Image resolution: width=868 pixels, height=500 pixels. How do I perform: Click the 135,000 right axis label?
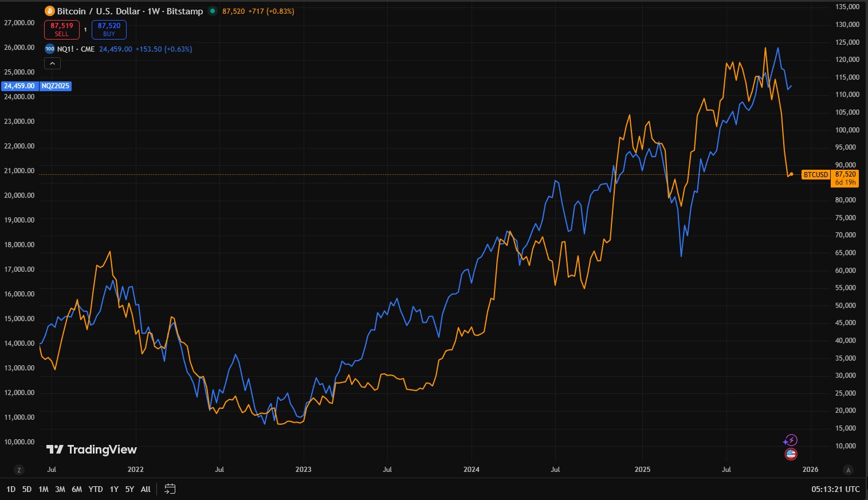pyautogui.click(x=848, y=7)
